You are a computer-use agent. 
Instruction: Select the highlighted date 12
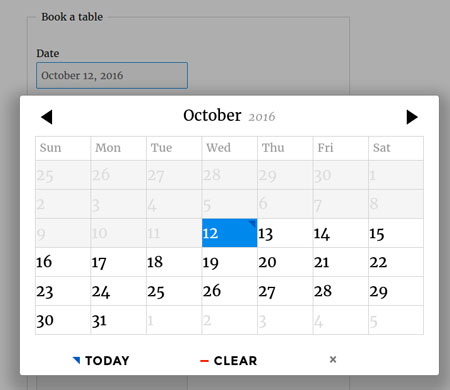pyautogui.click(x=230, y=233)
